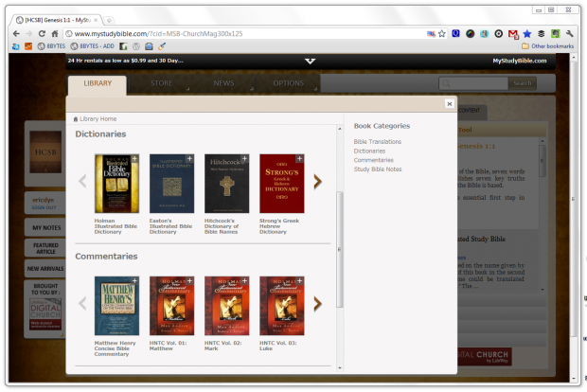The width and height of the screenshot is (587, 392).
Task: Add HNTC Vol. 03 Luke with plus icon
Action: [x=300, y=281]
